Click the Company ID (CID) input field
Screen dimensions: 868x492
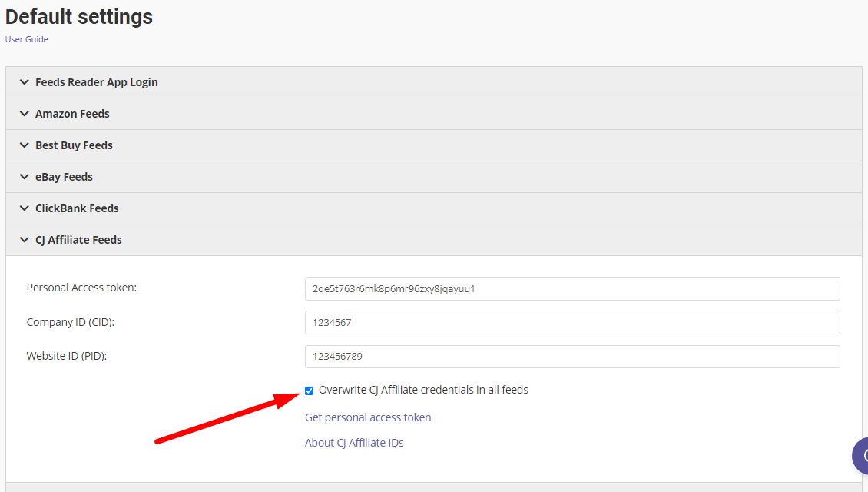click(572, 322)
